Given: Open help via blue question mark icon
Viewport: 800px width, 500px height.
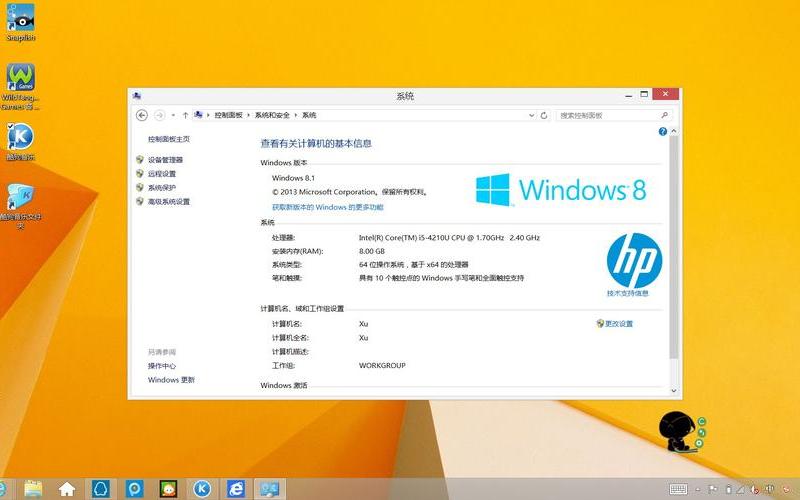Looking at the screenshot, I should (662, 132).
